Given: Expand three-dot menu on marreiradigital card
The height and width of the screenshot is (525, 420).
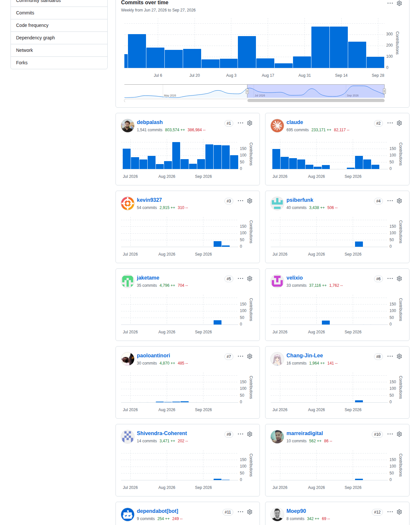Looking at the screenshot, I should pyautogui.click(x=390, y=434).
